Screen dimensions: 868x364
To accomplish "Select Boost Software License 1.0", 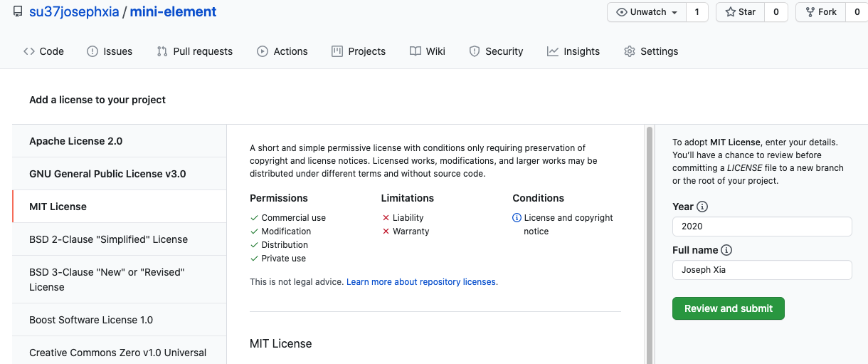I will point(91,320).
